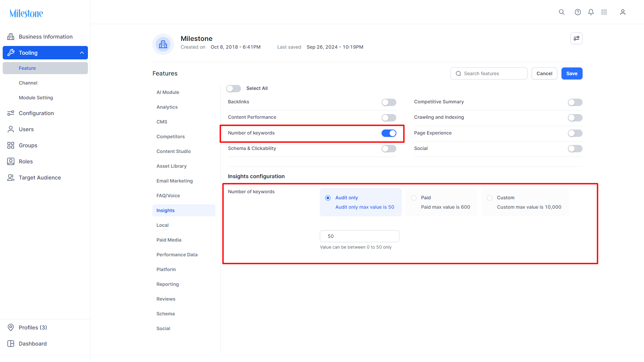
Task: Select the Performance Data feature category
Action: (184, 255)
